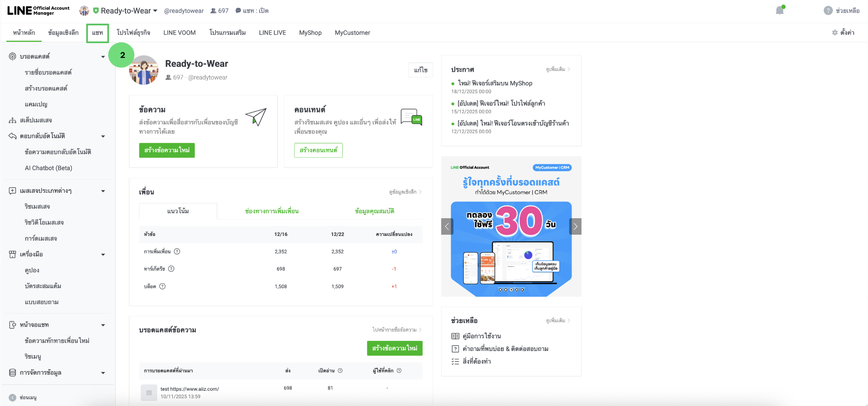This screenshot has height=406, width=868.
Task: Switch to ช่องทางการเพิ่มเพื่อน tab
Action: pyautogui.click(x=272, y=211)
